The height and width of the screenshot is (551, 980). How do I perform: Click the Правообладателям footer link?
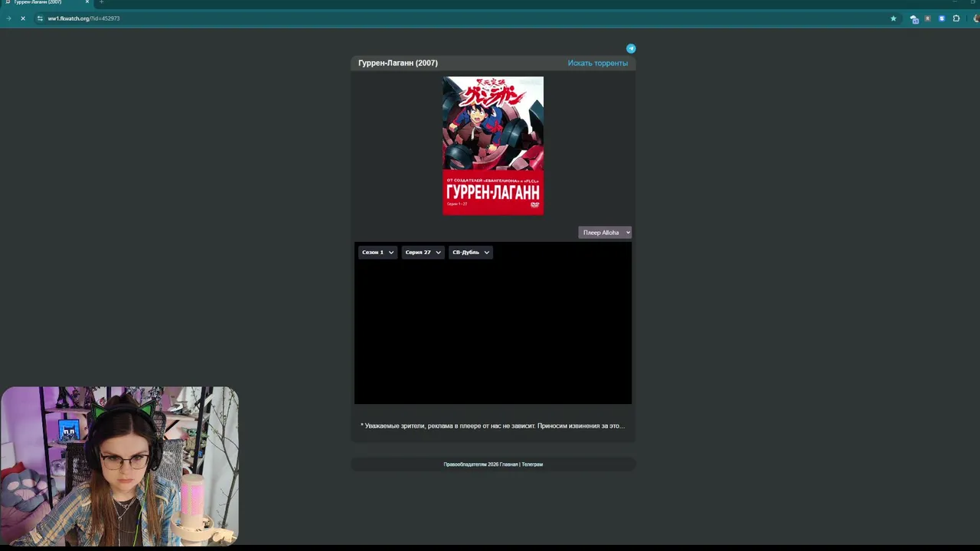point(465,465)
